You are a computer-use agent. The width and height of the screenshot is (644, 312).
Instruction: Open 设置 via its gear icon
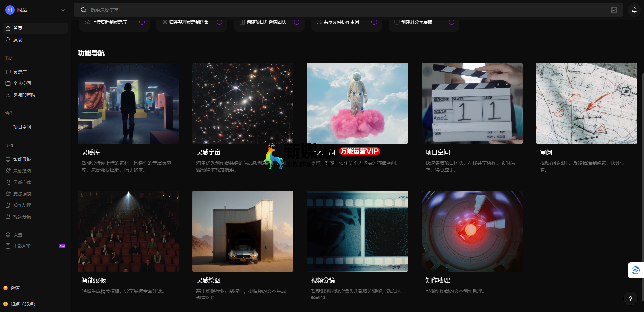click(8, 235)
